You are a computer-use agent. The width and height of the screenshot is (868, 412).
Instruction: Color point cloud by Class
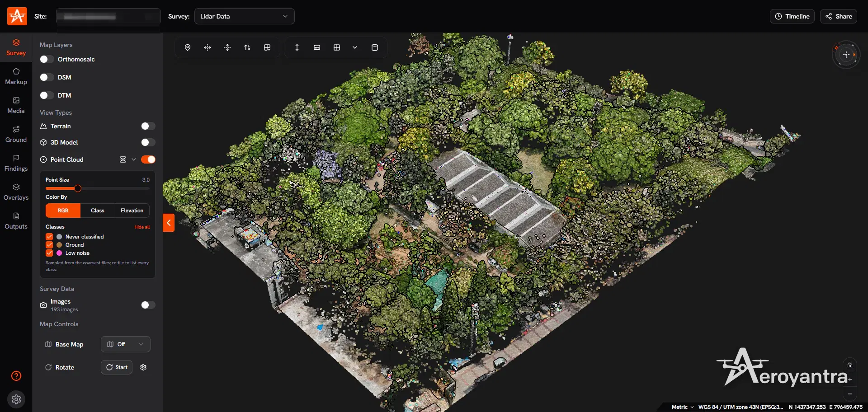pyautogui.click(x=98, y=211)
